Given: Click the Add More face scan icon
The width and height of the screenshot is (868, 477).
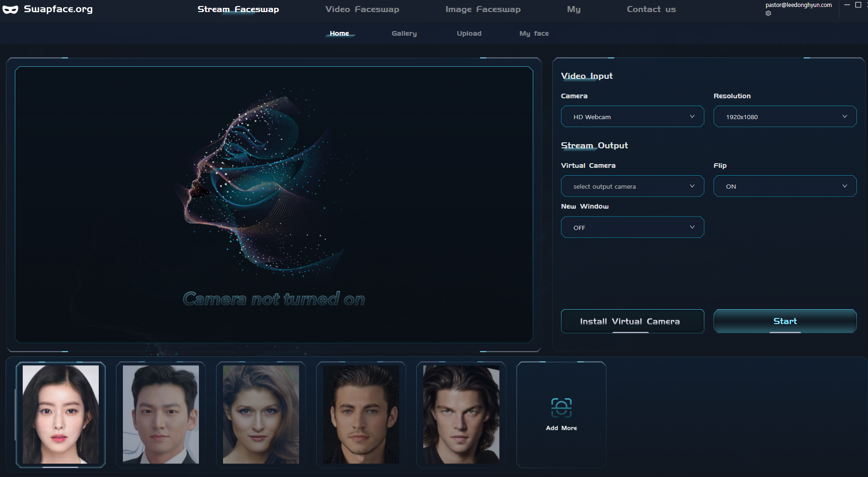Looking at the screenshot, I should pos(562,407).
